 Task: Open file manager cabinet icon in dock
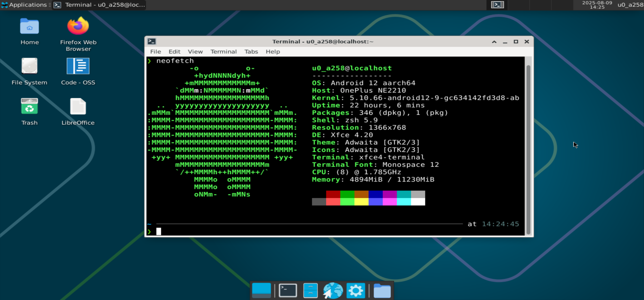click(x=310, y=290)
